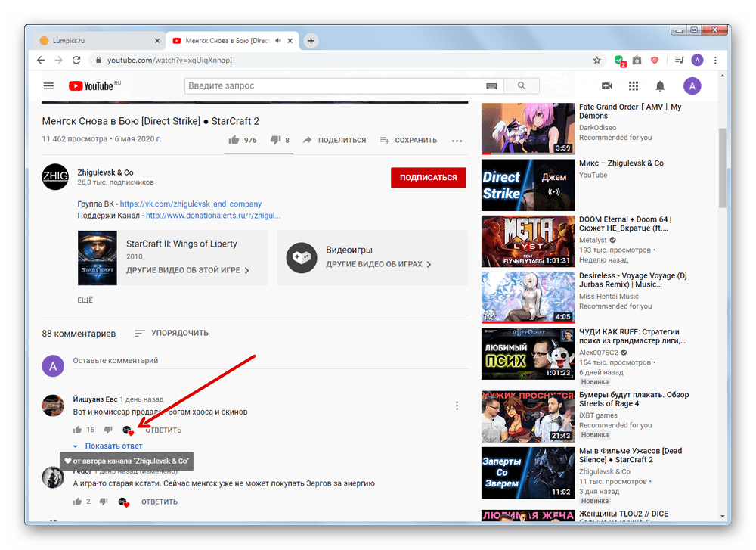Open the Zhigulevsk & Co channel name
The width and height of the screenshot is (756, 550).
[106, 172]
